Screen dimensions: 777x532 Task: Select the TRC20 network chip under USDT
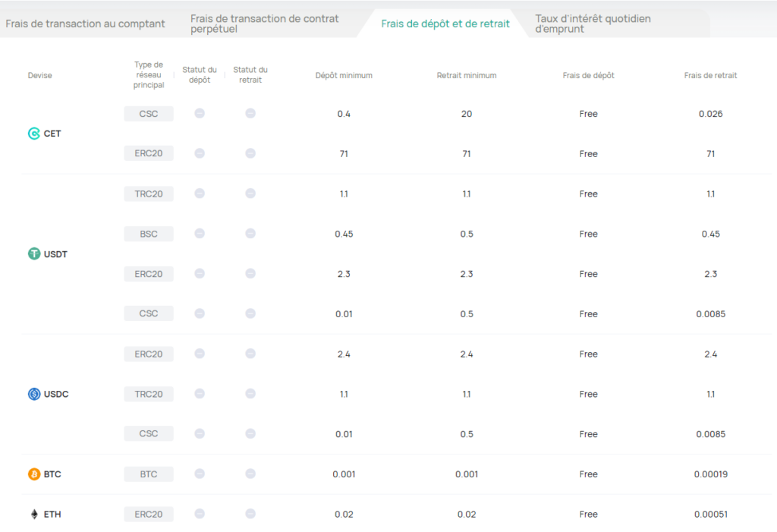coord(148,194)
